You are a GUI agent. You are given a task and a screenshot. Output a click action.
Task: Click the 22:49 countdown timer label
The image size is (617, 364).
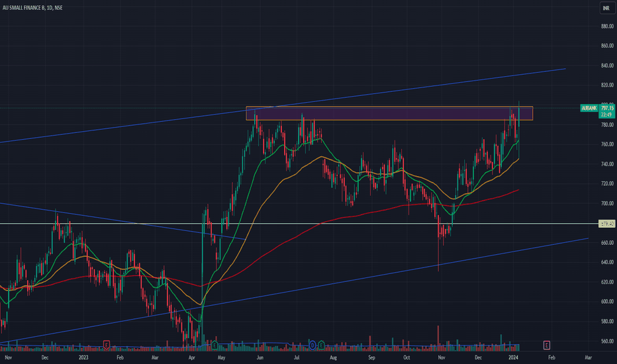pos(606,114)
